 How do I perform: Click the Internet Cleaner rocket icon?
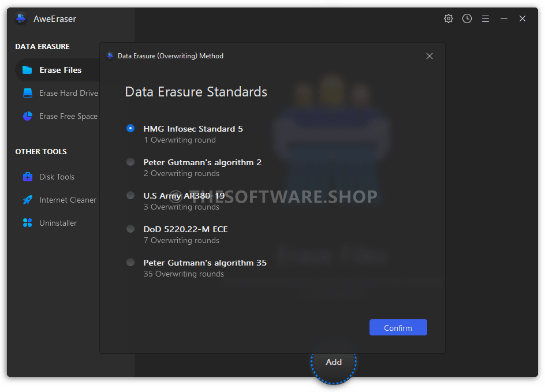(x=28, y=200)
